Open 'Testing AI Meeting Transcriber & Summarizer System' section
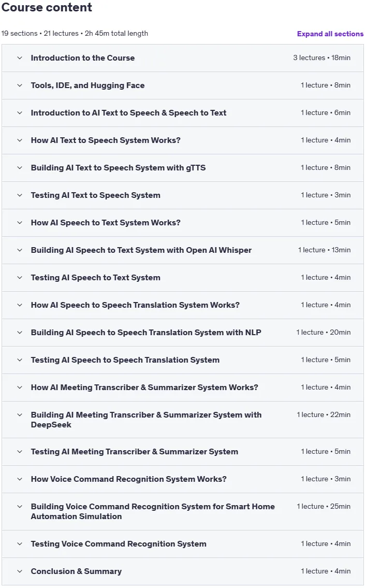Screen dimensions: 366x588 coord(182,452)
